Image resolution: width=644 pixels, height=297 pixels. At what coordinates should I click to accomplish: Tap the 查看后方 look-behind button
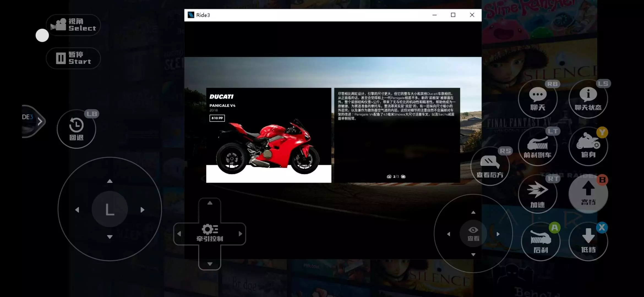[490, 166]
